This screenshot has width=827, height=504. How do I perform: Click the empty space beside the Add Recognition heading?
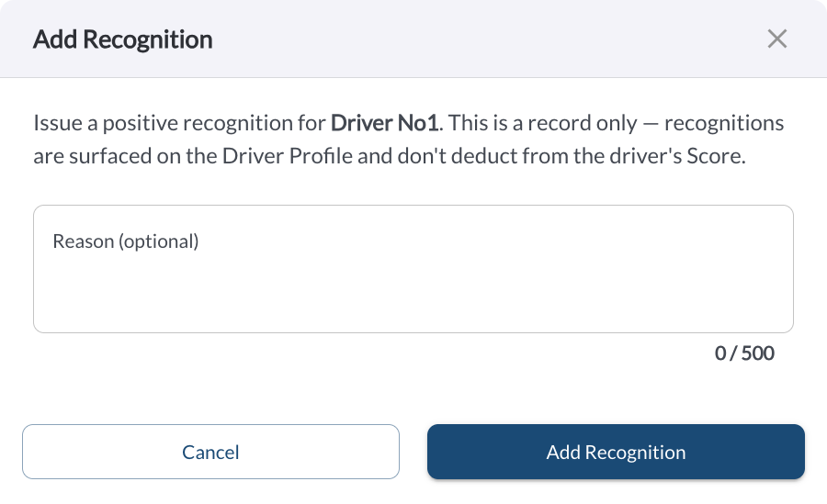(485, 39)
